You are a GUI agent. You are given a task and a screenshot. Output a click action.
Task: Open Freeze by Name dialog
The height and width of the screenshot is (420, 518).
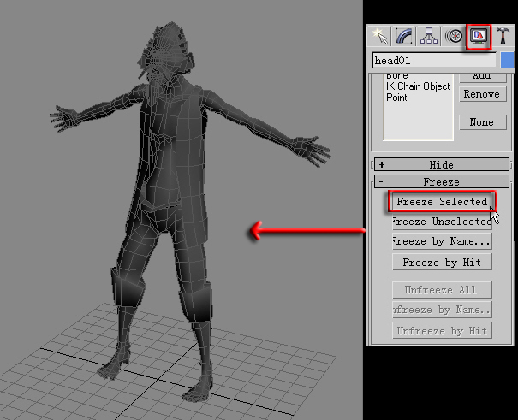point(442,241)
